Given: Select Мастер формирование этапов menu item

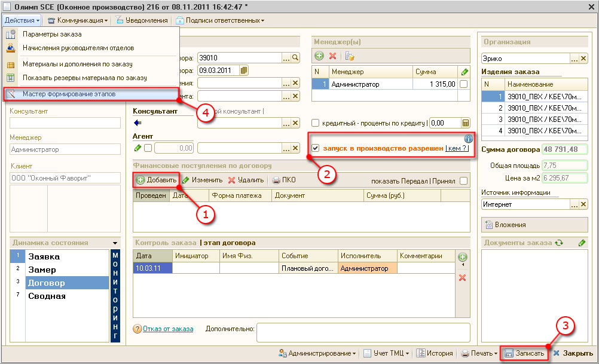Looking at the screenshot, I should pyautogui.click(x=69, y=94).
